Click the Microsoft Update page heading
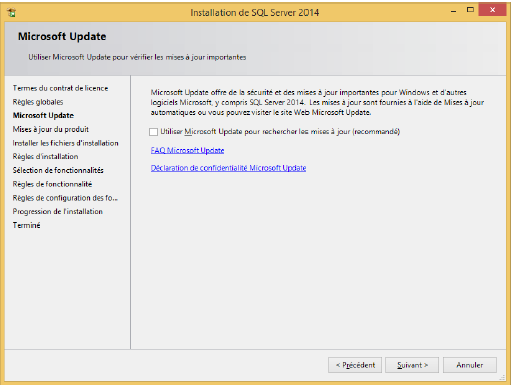512x386 pixels. point(62,36)
